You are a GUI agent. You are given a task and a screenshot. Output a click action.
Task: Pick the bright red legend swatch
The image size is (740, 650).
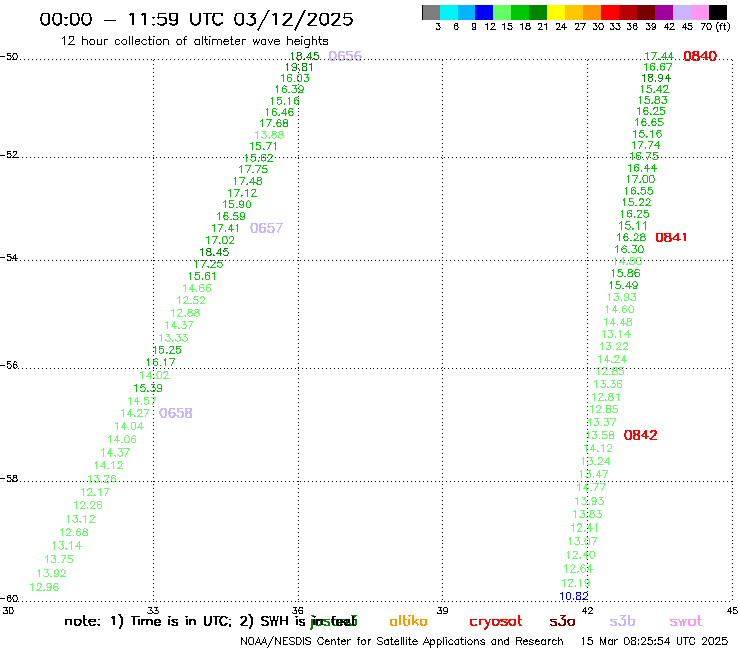pos(610,12)
